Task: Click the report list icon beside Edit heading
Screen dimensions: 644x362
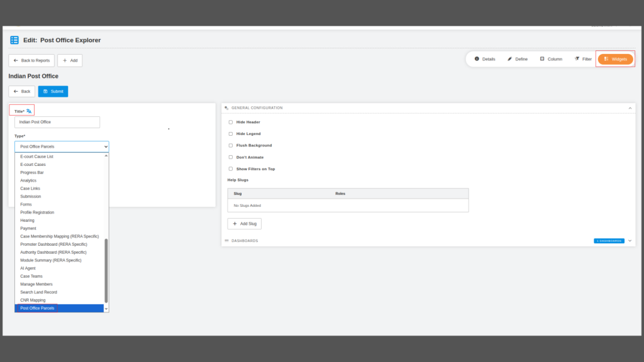Action: (x=14, y=40)
